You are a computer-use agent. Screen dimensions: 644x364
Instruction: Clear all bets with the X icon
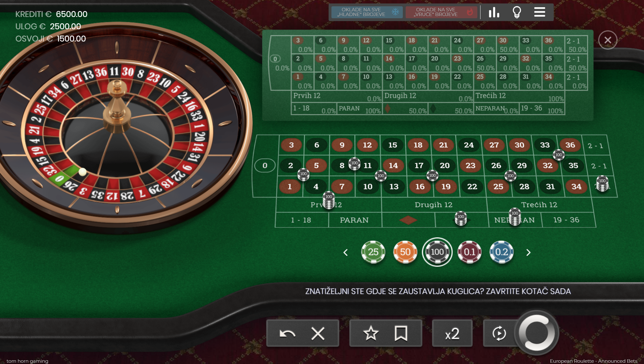pos(318,333)
